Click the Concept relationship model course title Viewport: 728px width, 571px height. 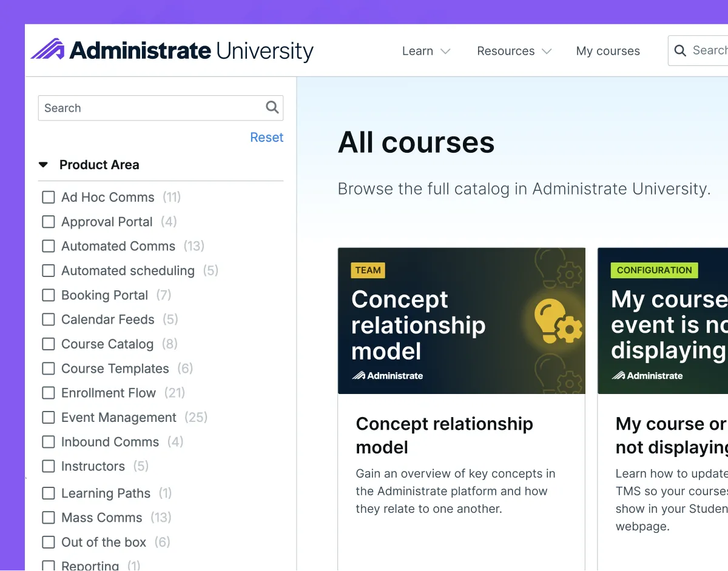(445, 435)
